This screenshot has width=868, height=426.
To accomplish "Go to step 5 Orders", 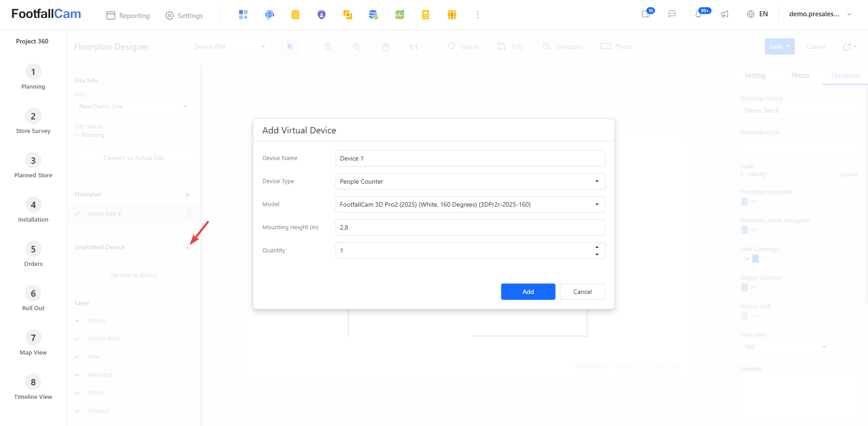I will 33,254.
